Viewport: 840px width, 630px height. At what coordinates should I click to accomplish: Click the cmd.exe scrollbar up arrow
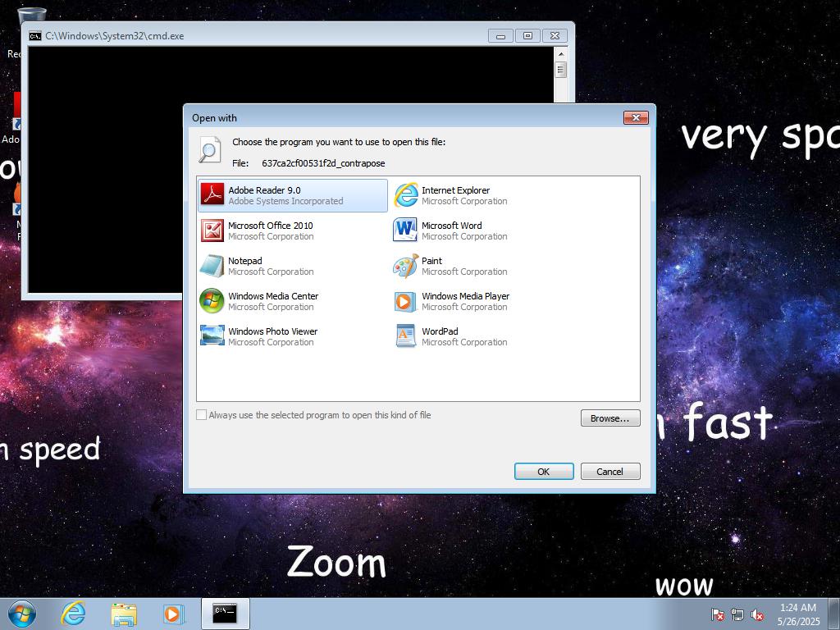tap(561, 54)
